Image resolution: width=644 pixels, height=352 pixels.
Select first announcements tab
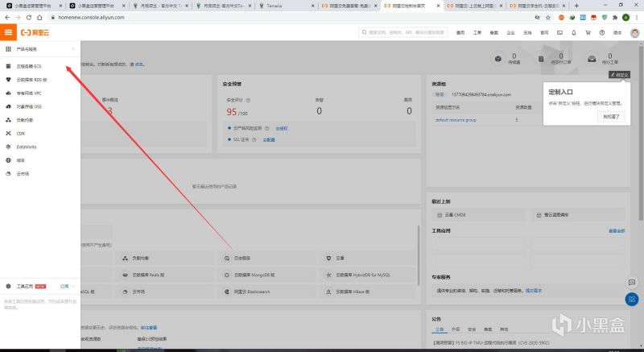(x=440, y=329)
